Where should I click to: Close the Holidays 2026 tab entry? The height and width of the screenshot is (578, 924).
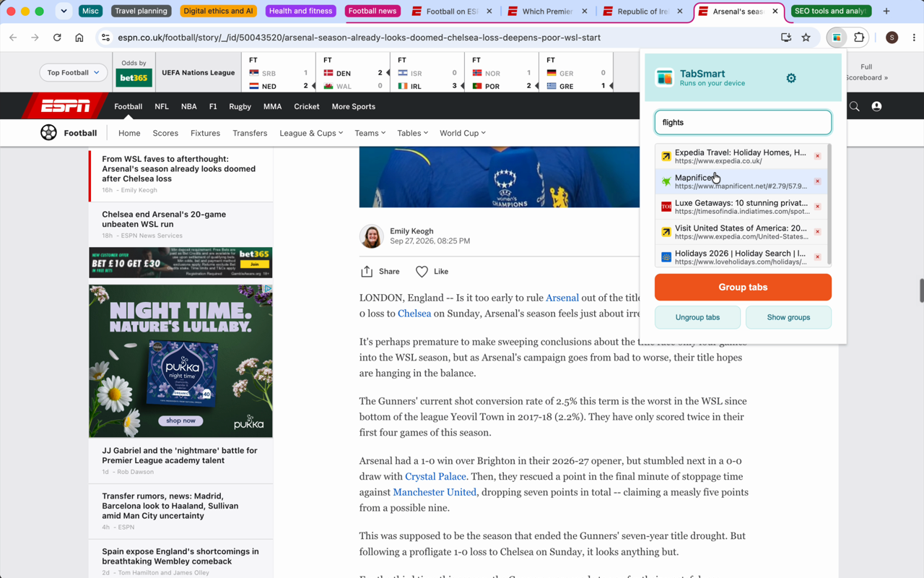point(817,257)
